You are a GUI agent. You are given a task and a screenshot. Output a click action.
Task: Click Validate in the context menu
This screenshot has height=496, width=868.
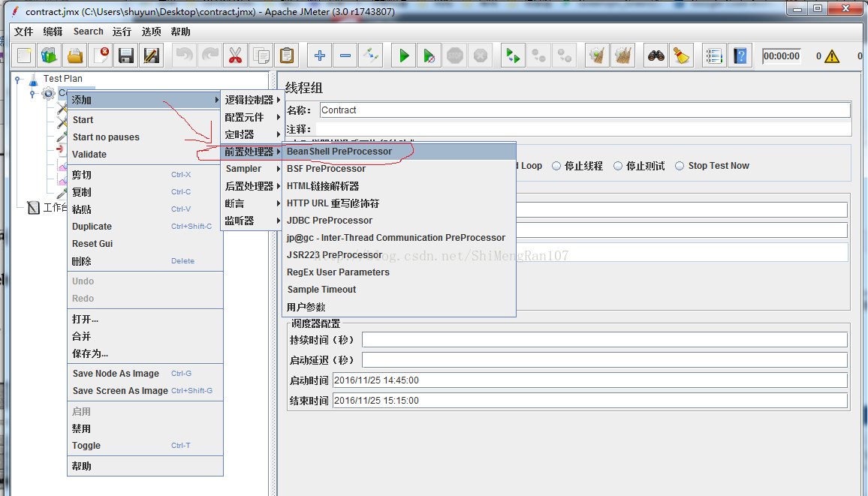point(144,155)
